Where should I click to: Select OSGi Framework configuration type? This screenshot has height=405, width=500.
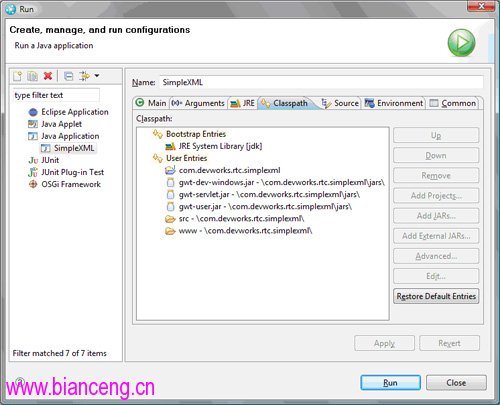click(71, 184)
